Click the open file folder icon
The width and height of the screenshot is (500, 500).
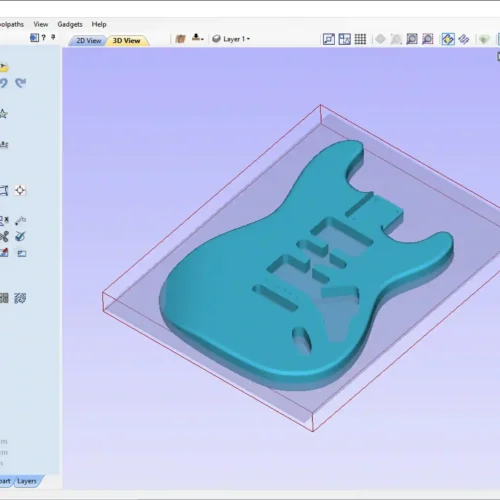pyautogui.click(x=4, y=67)
